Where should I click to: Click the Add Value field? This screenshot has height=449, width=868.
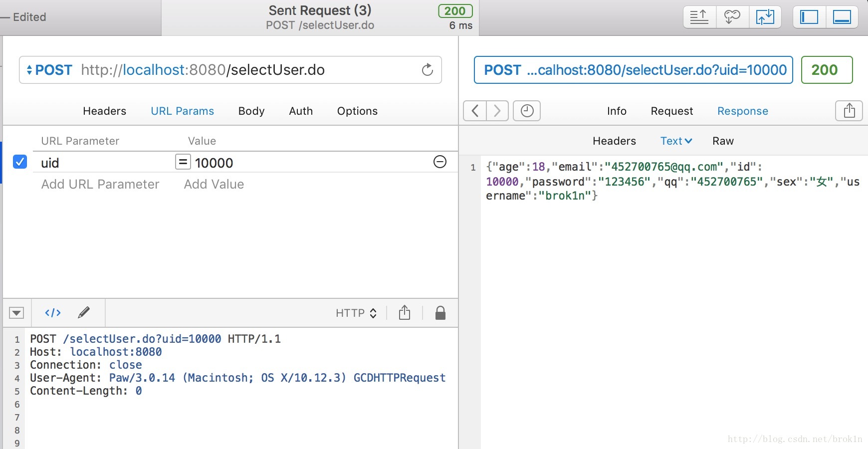click(214, 184)
